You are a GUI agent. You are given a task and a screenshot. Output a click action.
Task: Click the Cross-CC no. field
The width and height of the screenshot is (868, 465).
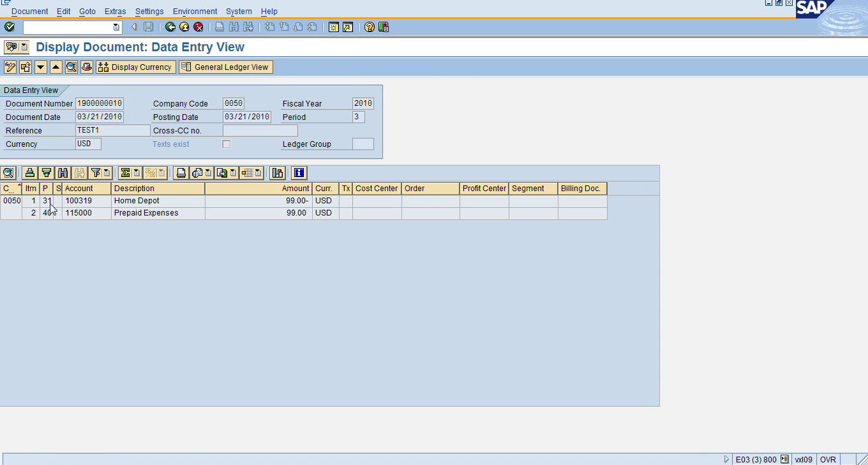click(260, 130)
